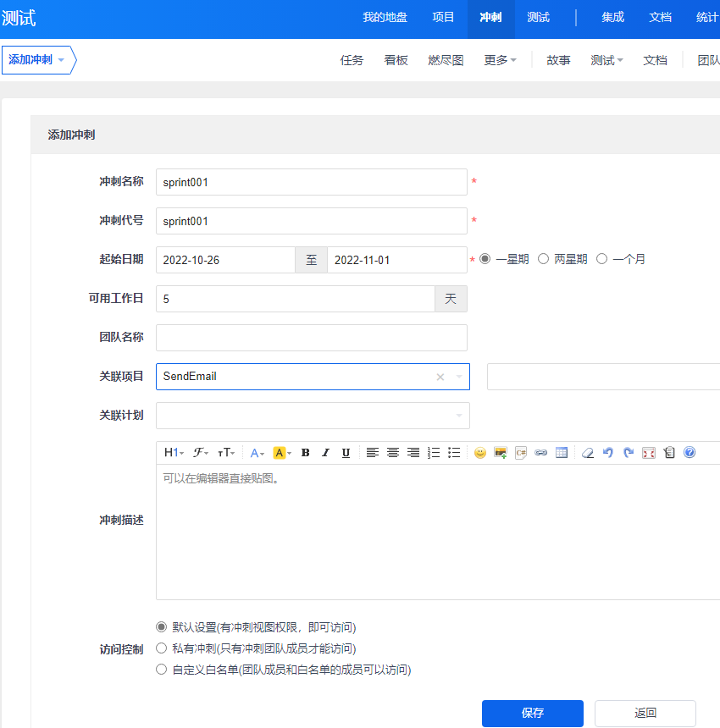This screenshot has width=720, height=728.
Task: Open editor help icon
Action: pyautogui.click(x=690, y=452)
